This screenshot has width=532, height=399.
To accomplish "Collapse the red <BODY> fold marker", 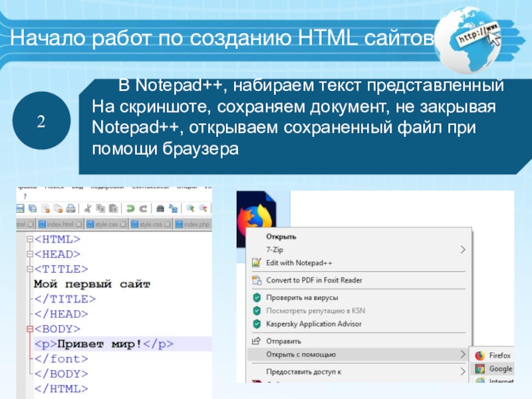I will tap(30, 329).
